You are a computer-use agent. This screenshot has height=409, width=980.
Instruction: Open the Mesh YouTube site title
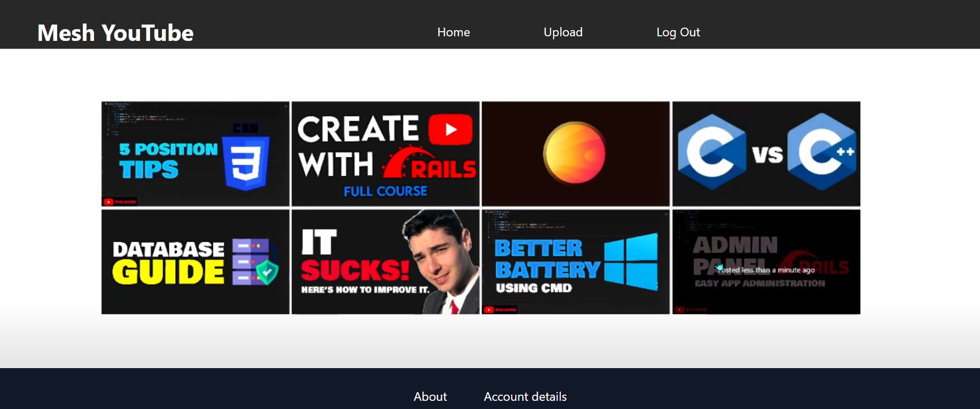(115, 33)
